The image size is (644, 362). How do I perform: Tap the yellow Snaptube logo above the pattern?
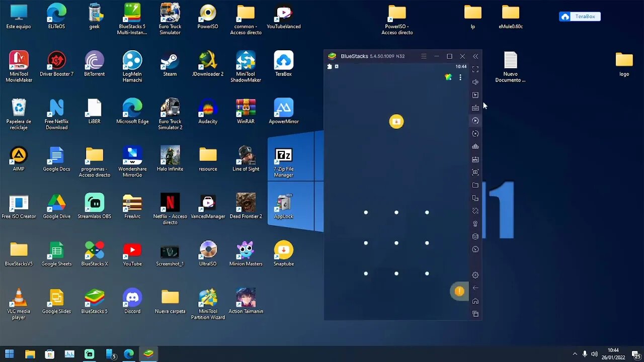pyautogui.click(x=396, y=121)
